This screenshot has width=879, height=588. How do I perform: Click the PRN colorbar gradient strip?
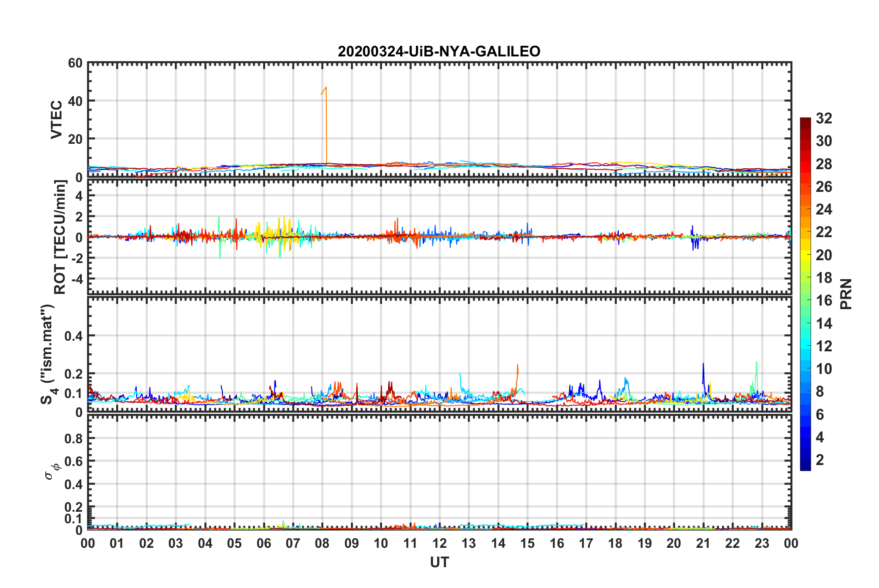pyautogui.click(x=806, y=294)
